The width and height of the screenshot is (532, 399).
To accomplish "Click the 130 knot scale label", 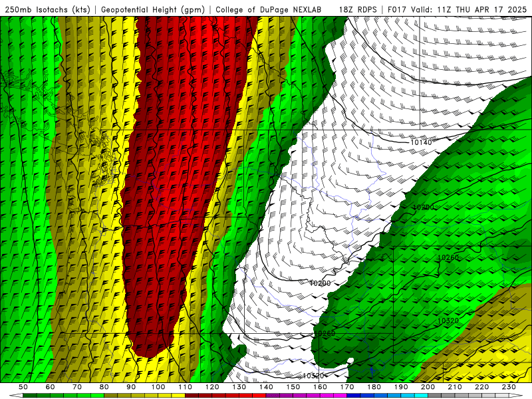I will [x=239, y=387].
